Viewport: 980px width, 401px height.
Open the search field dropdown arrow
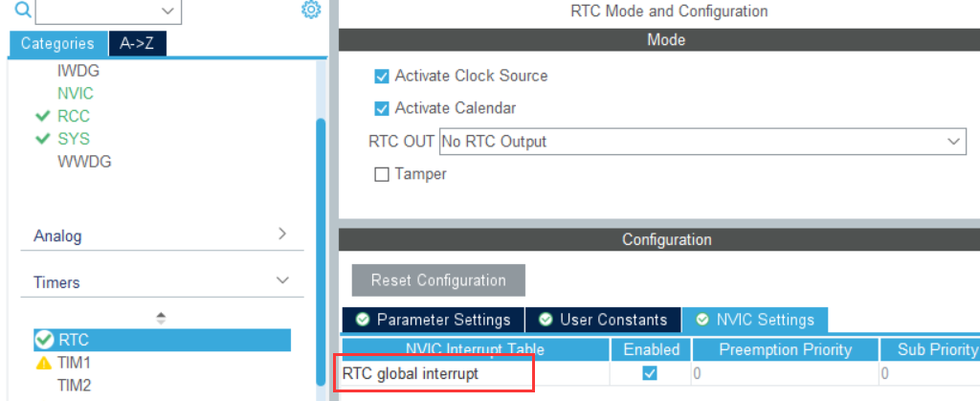click(x=168, y=11)
